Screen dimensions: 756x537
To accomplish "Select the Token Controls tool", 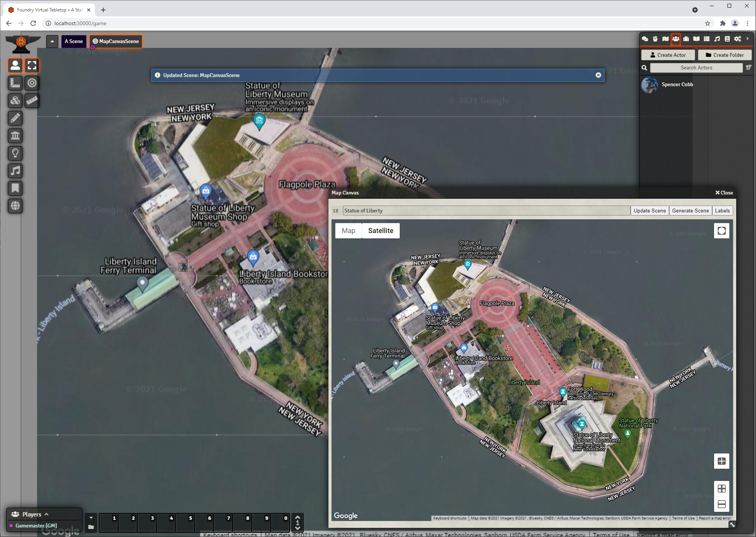I will coord(15,65).
